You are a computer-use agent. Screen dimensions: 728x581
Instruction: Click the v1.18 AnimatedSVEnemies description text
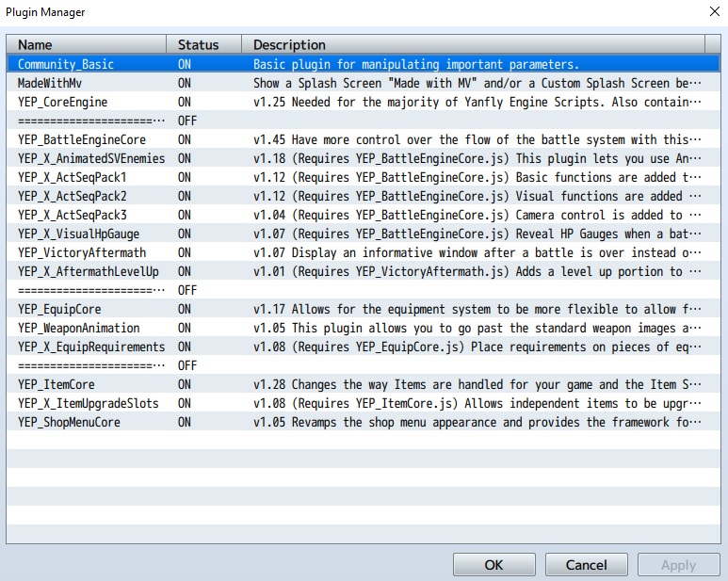tap(477, 159)
